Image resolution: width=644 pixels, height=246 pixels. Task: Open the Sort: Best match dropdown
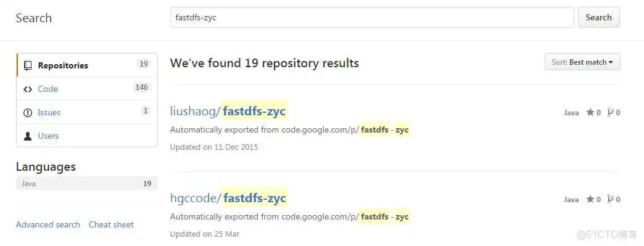pyautogui.click(x=582, y=62)
